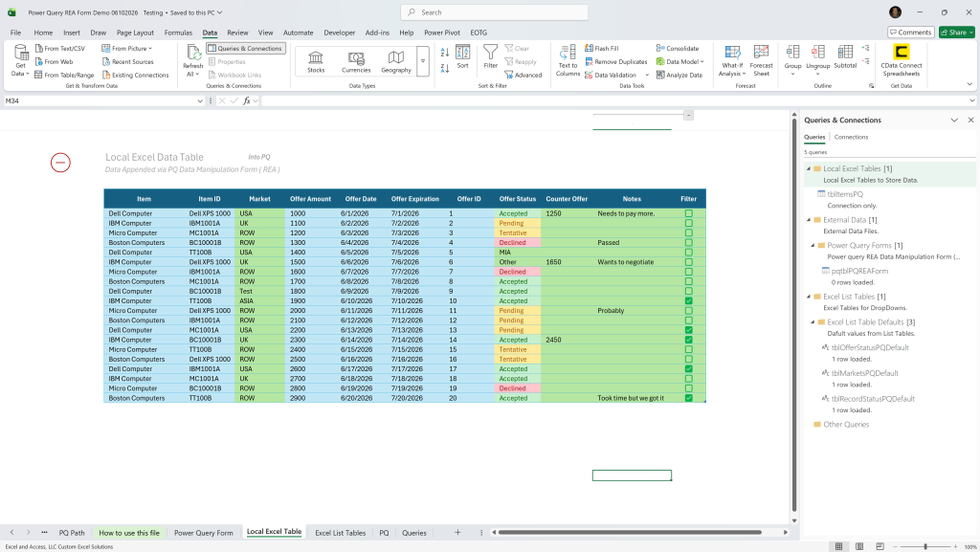This screenshot has width=980, height=552.
Task: Adjust the zoom slider in status bar
Action: [x=925, y=546]
